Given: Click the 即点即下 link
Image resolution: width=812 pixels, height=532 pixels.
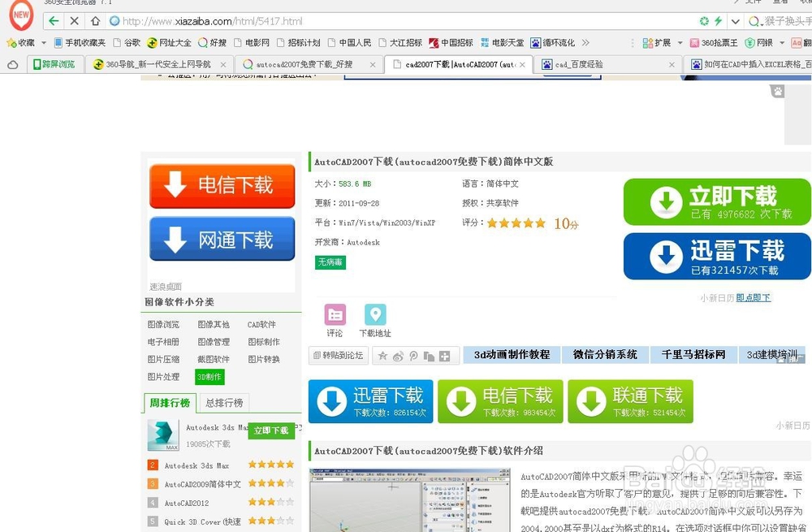Looking at the screenshot, I should (753, 298).
